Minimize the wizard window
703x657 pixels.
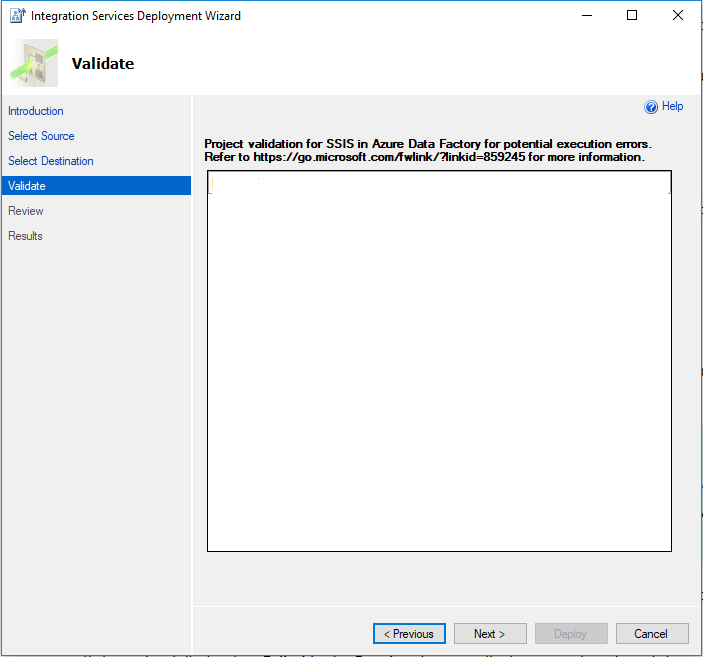coord(587,16)
